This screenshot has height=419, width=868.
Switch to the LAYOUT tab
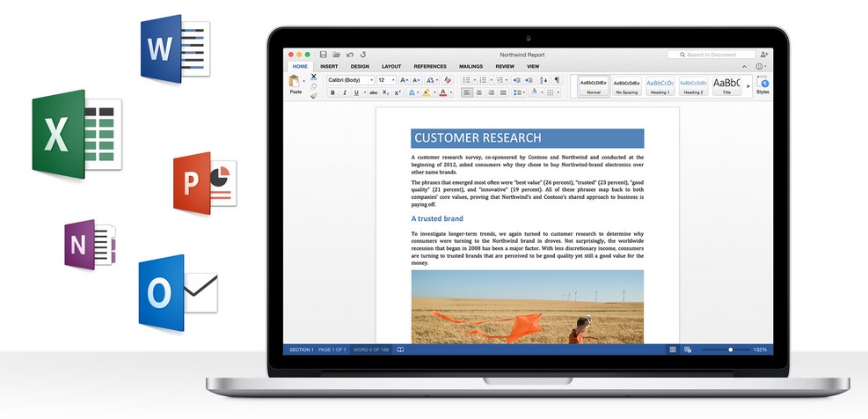pyautogui.click(x=391, y=67)
